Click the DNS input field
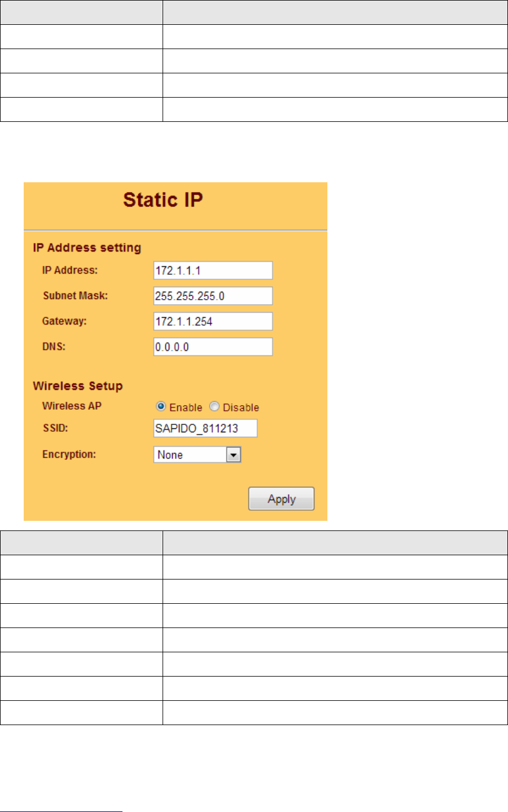The height and width of the screenshot is (812, 508). click(213, 346)
